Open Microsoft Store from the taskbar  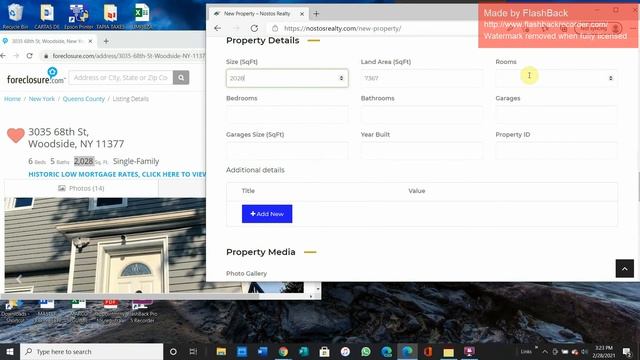[x=324, y=351]
